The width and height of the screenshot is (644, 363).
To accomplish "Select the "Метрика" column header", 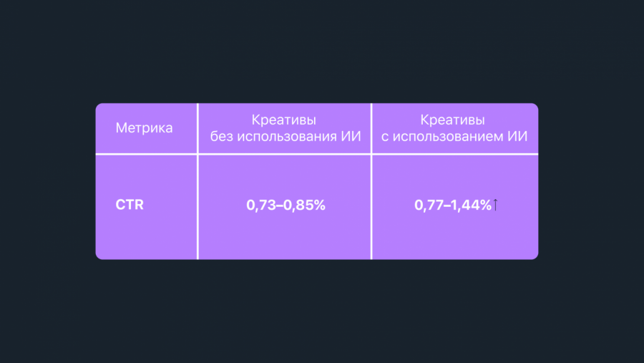I will point(144,128).
